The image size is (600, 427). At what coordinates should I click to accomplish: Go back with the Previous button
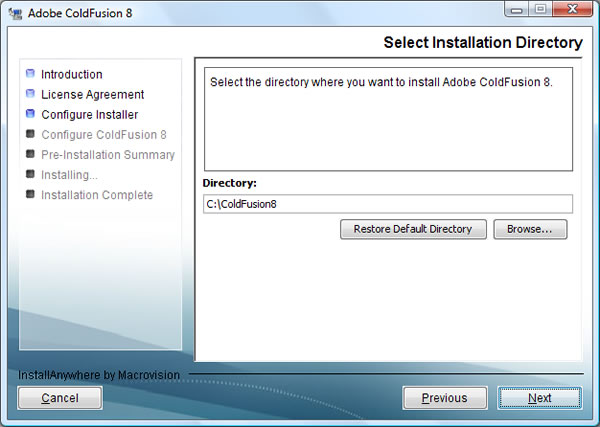(x=445, y=398)
